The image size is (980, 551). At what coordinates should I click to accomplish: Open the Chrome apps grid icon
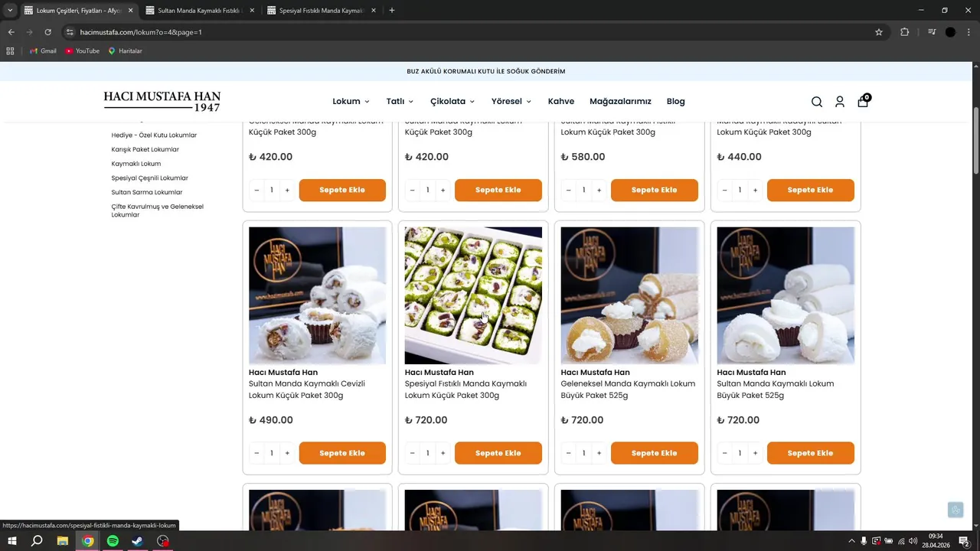(10, 51)
